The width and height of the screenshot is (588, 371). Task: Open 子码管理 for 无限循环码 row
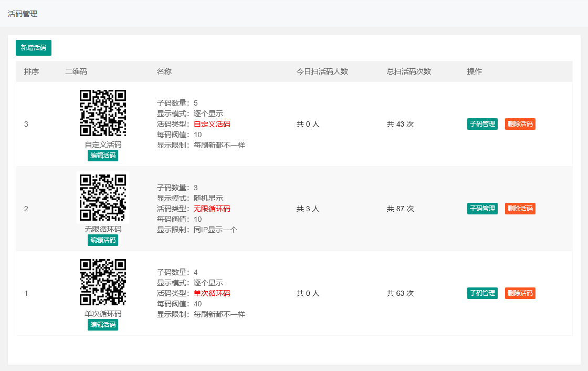pos(482,209)
